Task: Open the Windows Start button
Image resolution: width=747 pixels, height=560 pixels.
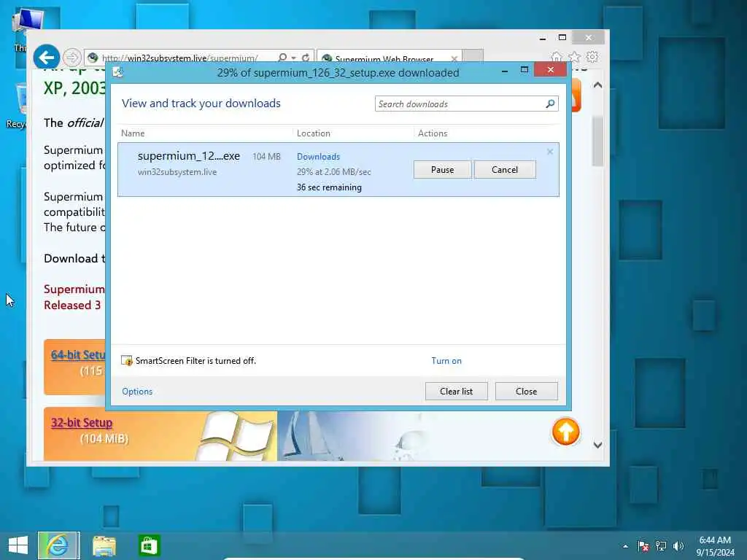Action: 18,545
